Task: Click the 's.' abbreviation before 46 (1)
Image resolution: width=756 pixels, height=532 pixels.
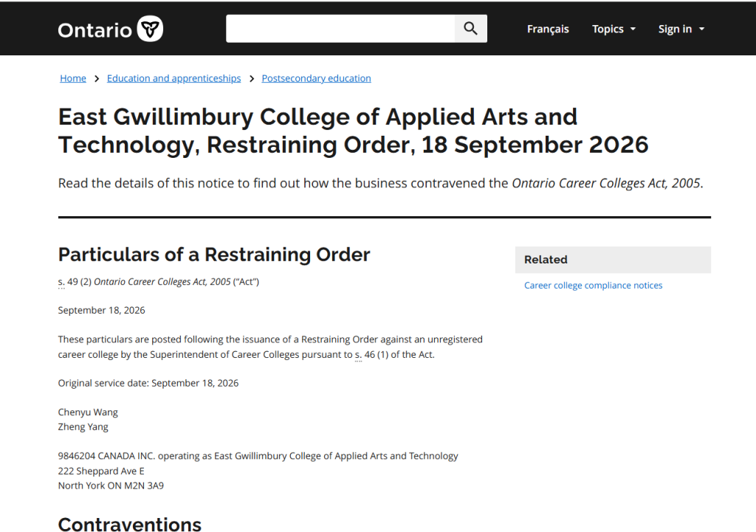Action: click(358, 355)
